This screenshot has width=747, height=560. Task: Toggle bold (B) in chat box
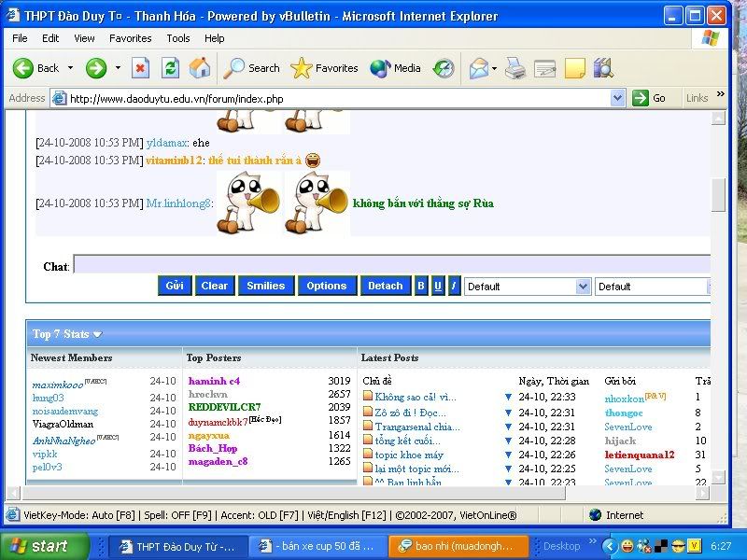coord(421,287)
